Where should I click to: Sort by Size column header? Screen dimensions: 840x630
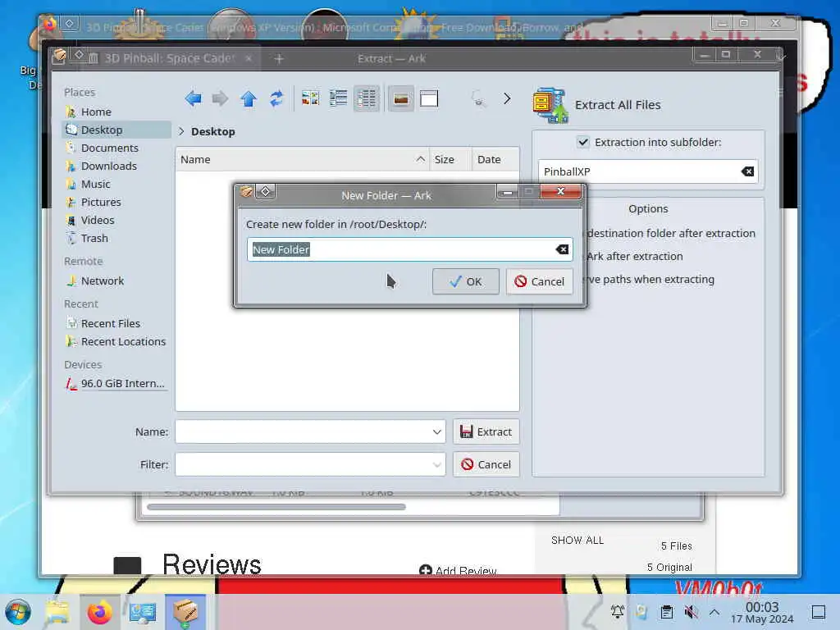[450, 160]
